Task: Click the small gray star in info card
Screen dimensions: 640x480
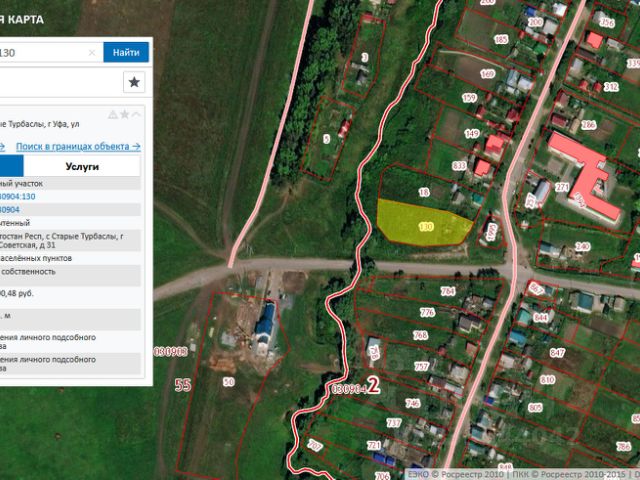Action: pos(125,115)
